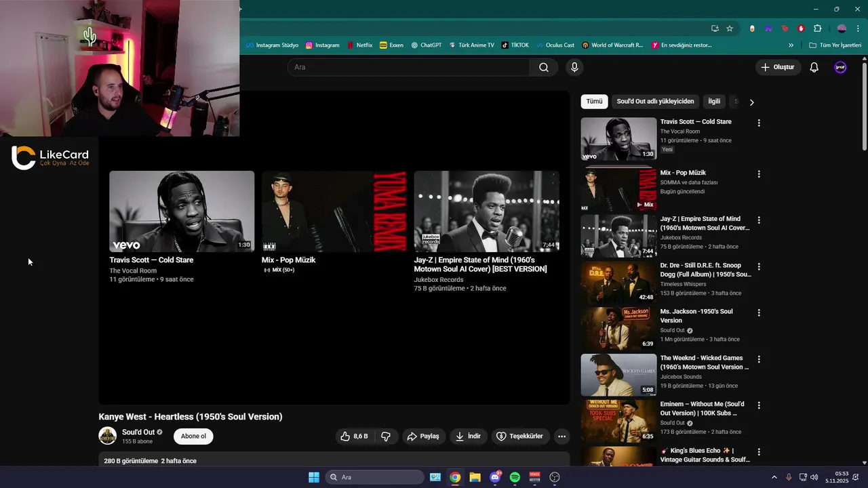Open the Exxen bookmark
Viewport: 868px width, 488px height.
point(391,45)
